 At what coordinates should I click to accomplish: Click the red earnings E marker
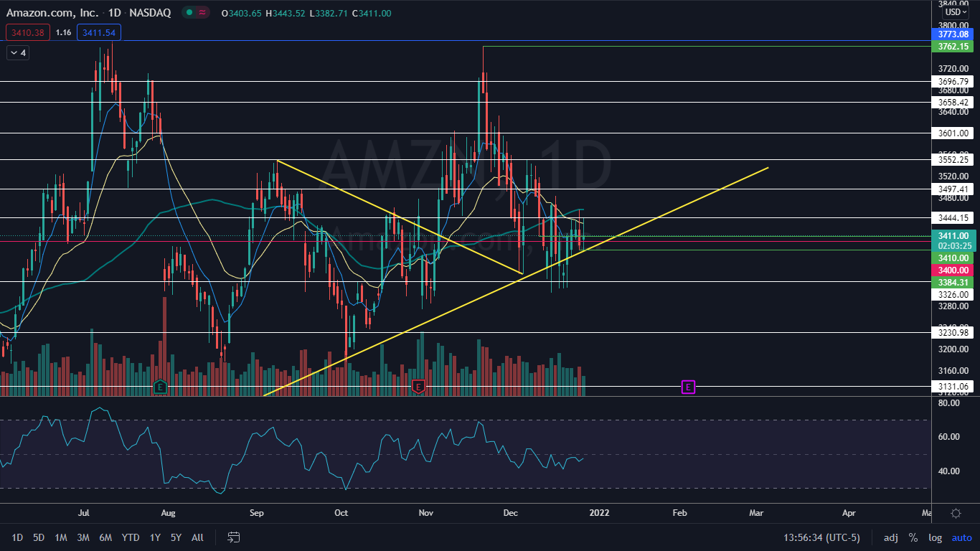(418, 387)
